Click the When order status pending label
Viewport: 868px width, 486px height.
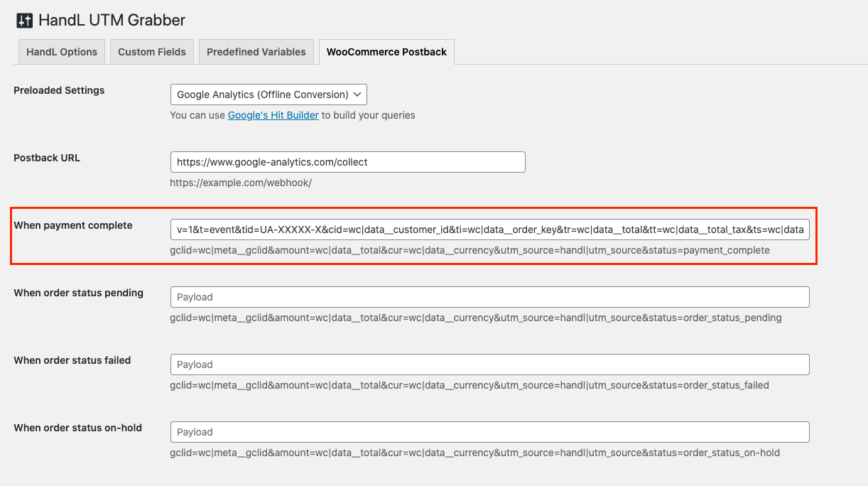(78, 293)
